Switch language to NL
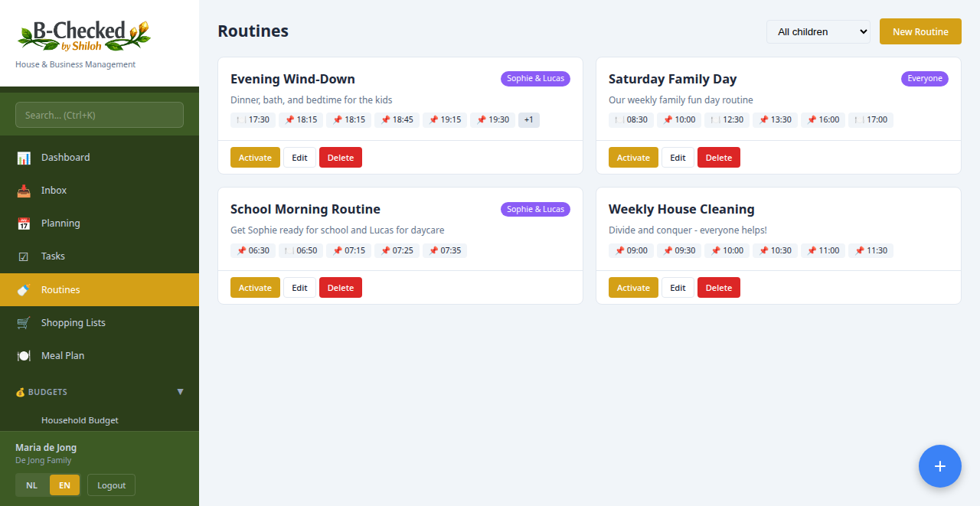 [x=31, y=485]
